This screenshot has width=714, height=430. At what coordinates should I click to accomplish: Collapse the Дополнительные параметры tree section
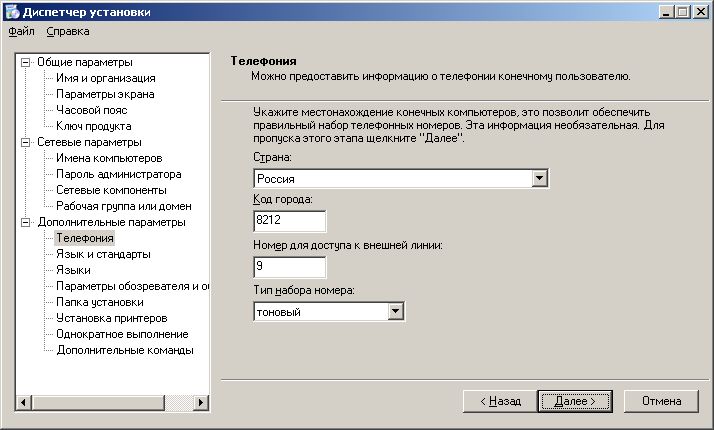click(26, 222)
